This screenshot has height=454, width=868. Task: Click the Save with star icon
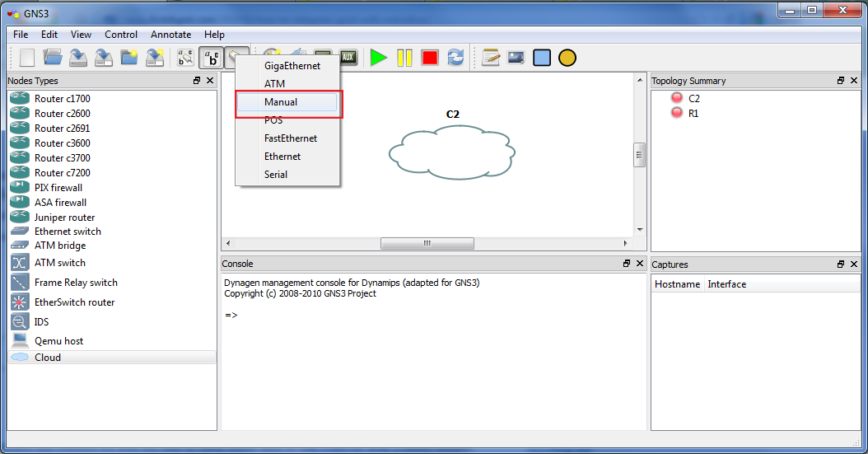coord(155,58)
